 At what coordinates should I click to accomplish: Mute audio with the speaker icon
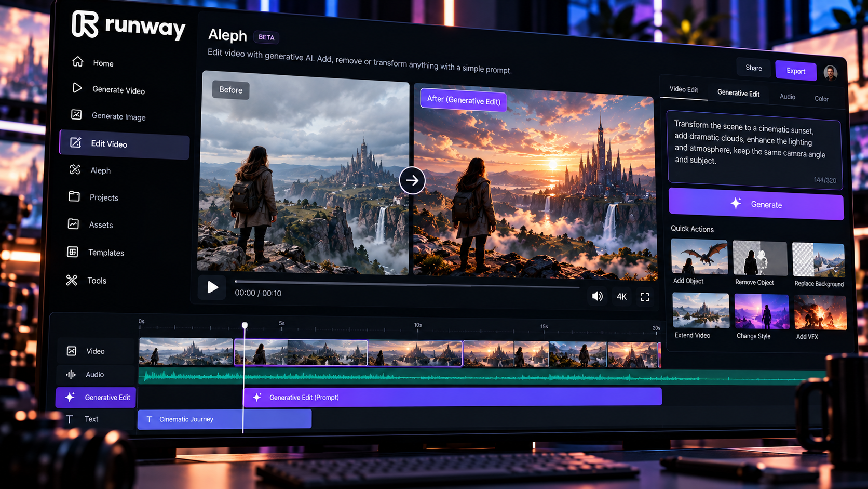598,296
